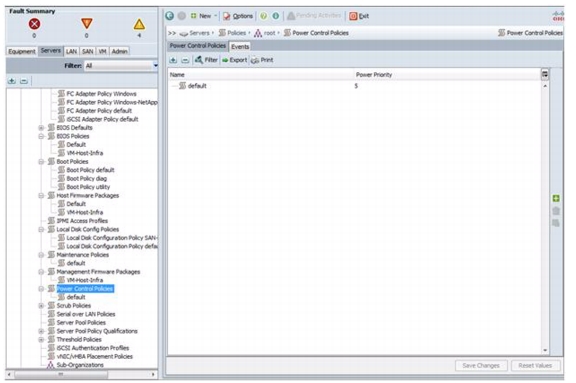This screenshot has width=576, height=383.
Task: Click the Filter toolbar button
Action: pos(206,60)
